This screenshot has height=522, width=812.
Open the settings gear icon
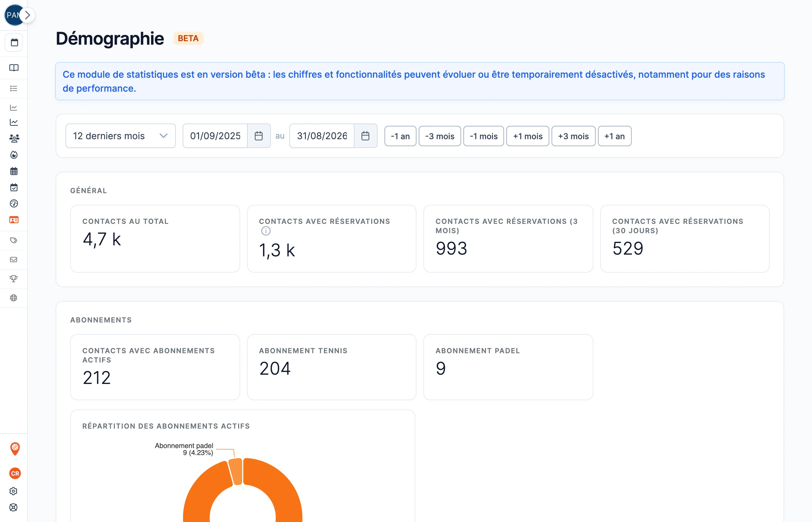[x=14, y=491]
